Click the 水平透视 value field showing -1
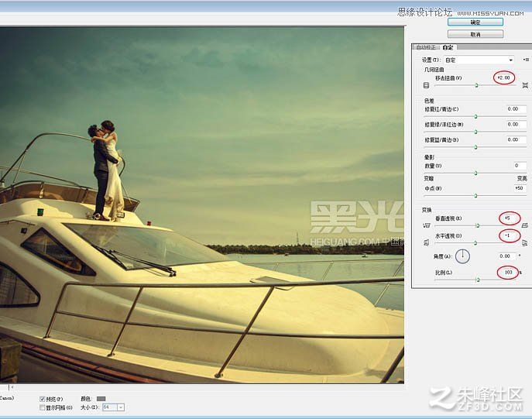Image resolution: width=532 pixels, height=419 pixels. 510,235
